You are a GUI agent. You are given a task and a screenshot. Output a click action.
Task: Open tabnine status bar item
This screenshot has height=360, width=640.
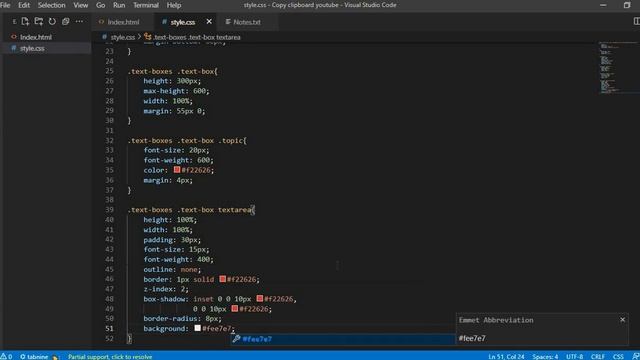[34, 356]
